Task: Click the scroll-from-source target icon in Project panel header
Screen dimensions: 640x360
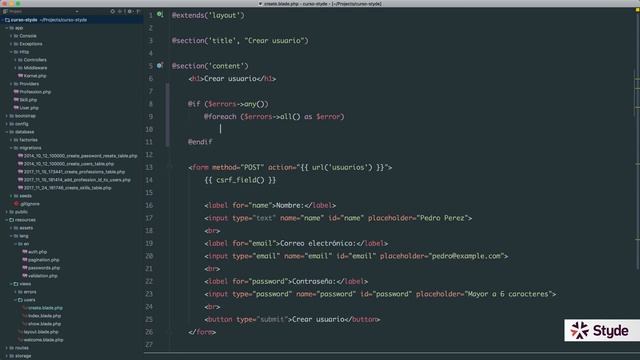Action: point(113,11)
